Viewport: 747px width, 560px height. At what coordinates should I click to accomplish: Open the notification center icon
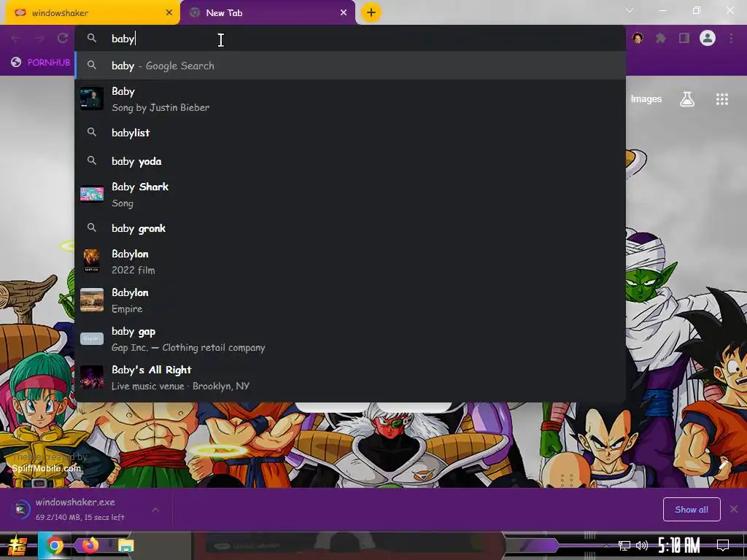(723, 545)
